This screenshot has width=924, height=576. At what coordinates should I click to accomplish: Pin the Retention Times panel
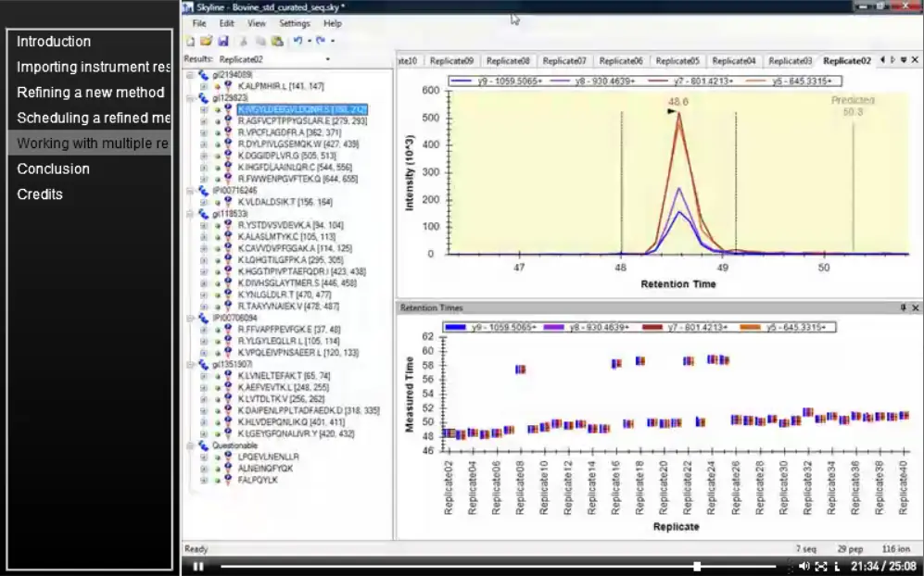coord(903,307)
